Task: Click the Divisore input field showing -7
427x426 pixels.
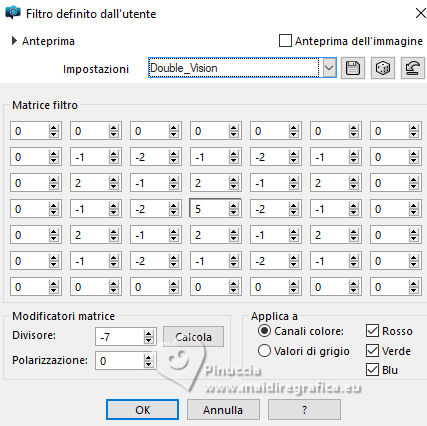Action: 120,337
